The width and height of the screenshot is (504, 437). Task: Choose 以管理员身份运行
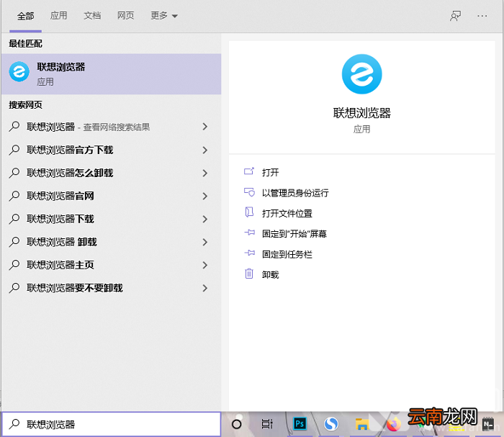point(295,193)
